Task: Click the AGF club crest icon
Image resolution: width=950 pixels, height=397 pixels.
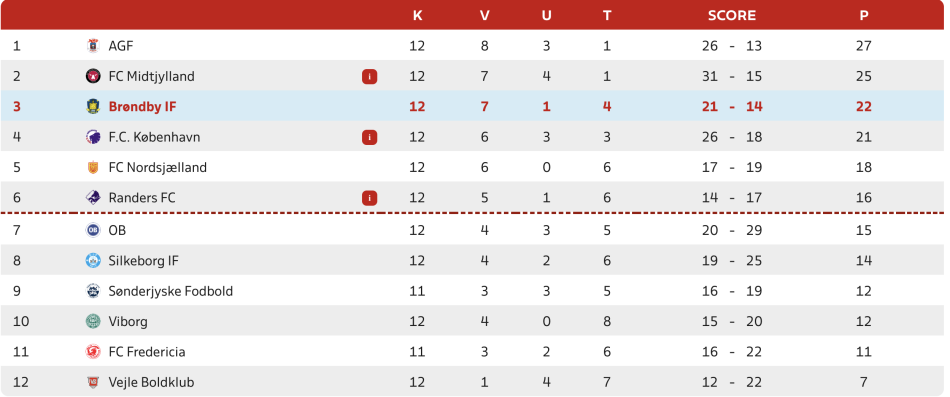Action: pos(92,45)
